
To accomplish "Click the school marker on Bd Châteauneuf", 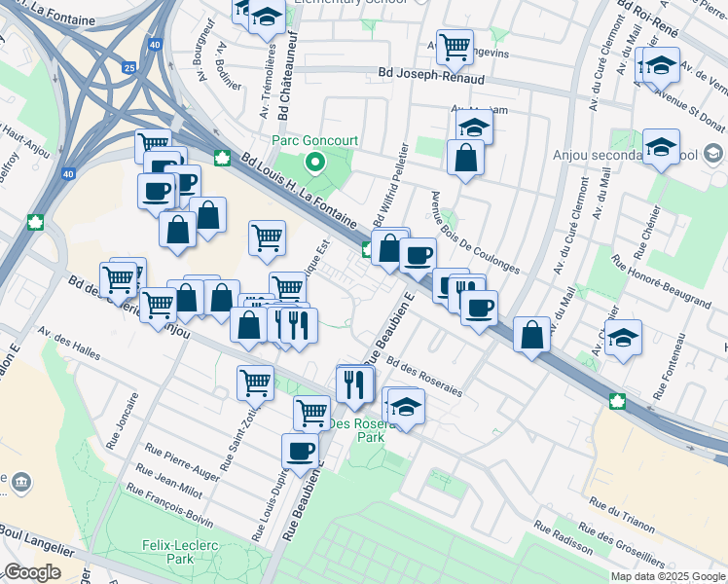I will [267, 18].
